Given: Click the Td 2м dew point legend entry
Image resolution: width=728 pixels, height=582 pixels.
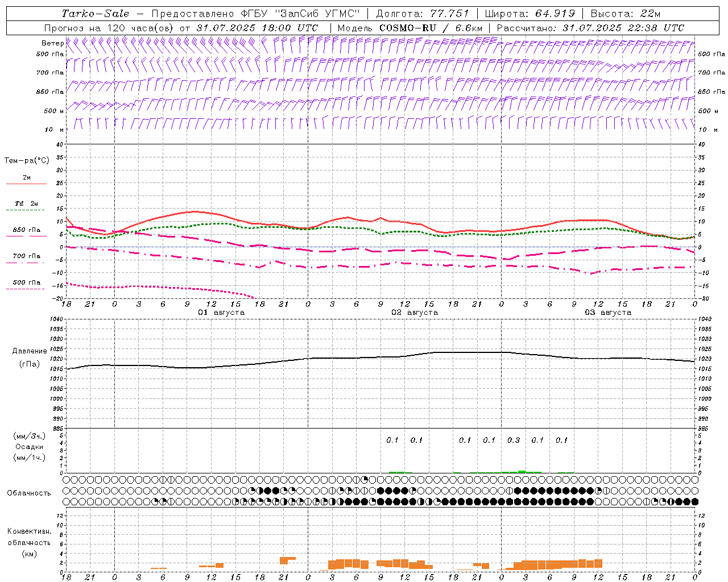Looking at the screenshot, I should pos(26,203).
